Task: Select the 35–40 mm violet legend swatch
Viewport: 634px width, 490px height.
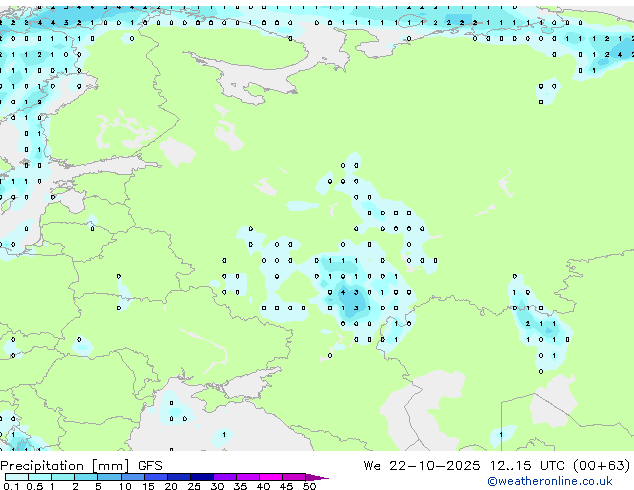Action: click(x=247, y=477)
